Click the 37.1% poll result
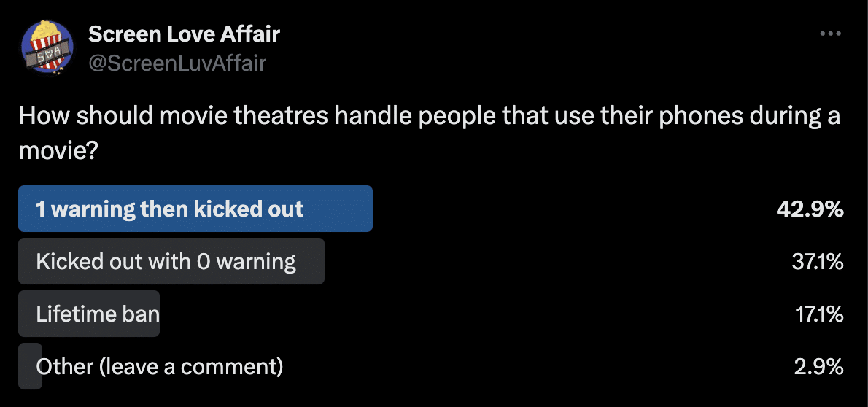The width and height of the screenshot is (868, 407). click(817, 261)
